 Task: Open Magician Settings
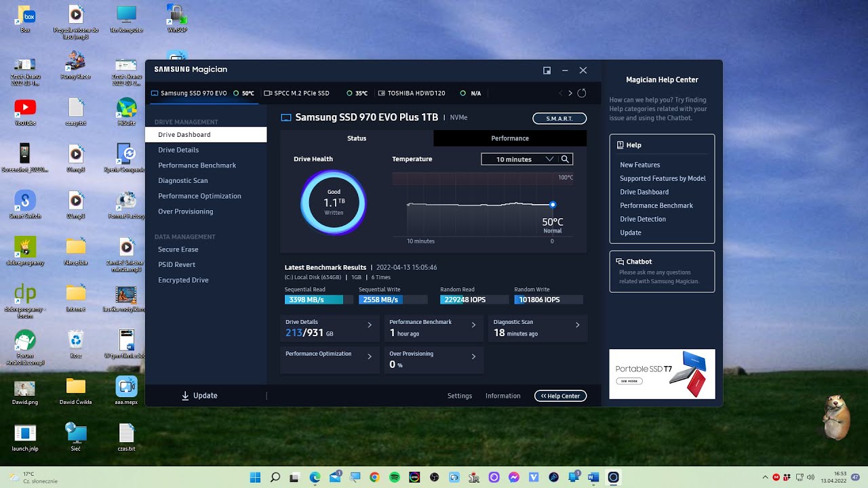(460, 396)
